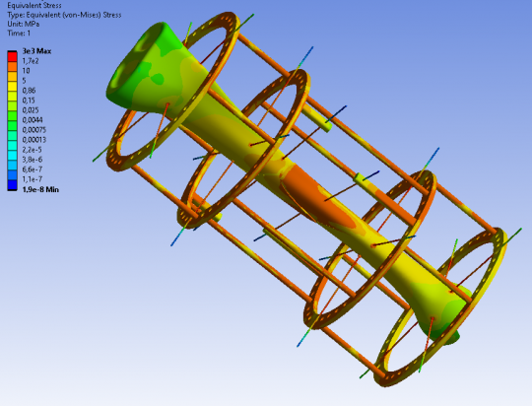Click the legend value '0,00075'
The width and height of the screenshot is (532, 406).
tap(33, 130)
